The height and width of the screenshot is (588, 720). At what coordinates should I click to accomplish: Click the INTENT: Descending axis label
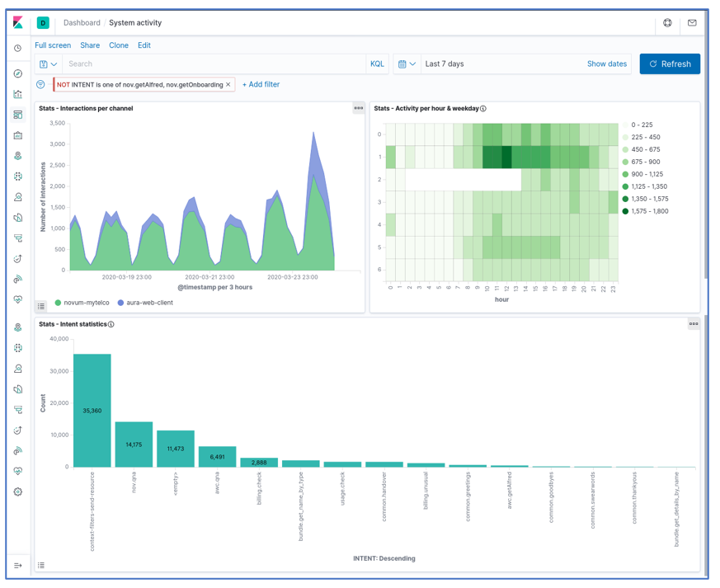coord(384,558)
